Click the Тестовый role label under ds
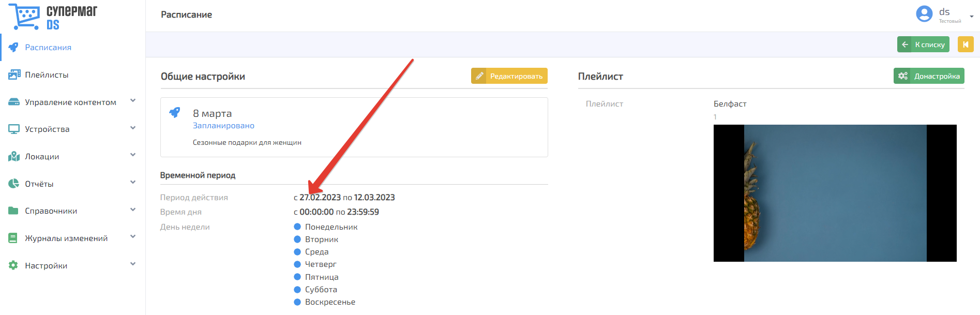This screenshot has width=980, height=315. coord(950,21)
